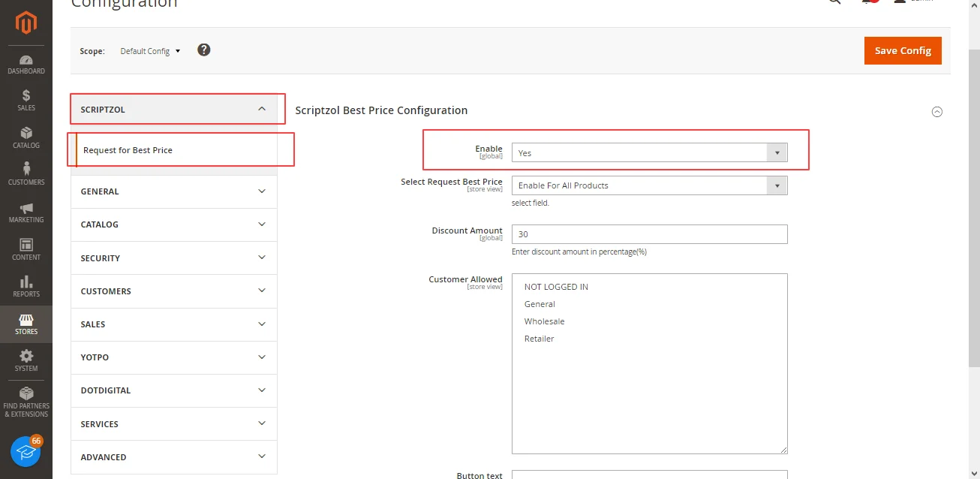Click the Discount Amount input field
The image size is (980, 479).
pyautogui.click(x=650, y=234)
